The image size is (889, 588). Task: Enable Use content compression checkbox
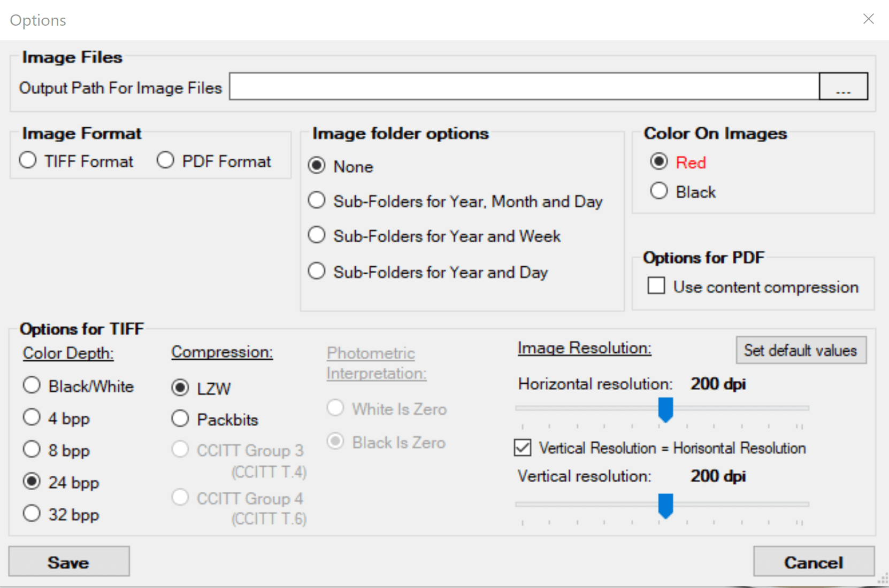(x=656, y=286)
